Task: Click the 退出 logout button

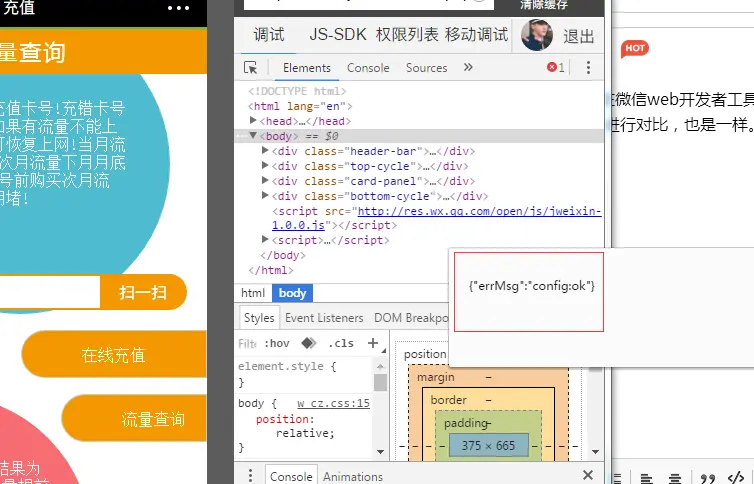Action: tap(579, 37)
